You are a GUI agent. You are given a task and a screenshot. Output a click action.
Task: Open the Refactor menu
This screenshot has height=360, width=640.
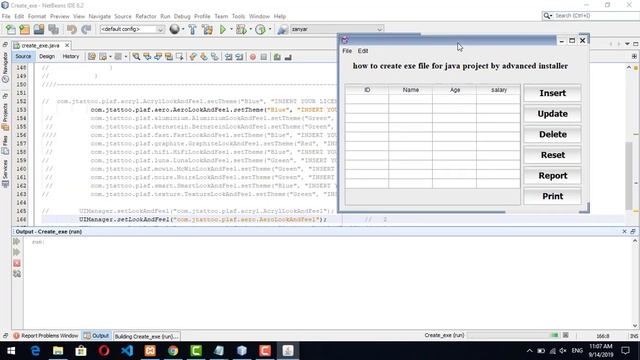(146, 16)
